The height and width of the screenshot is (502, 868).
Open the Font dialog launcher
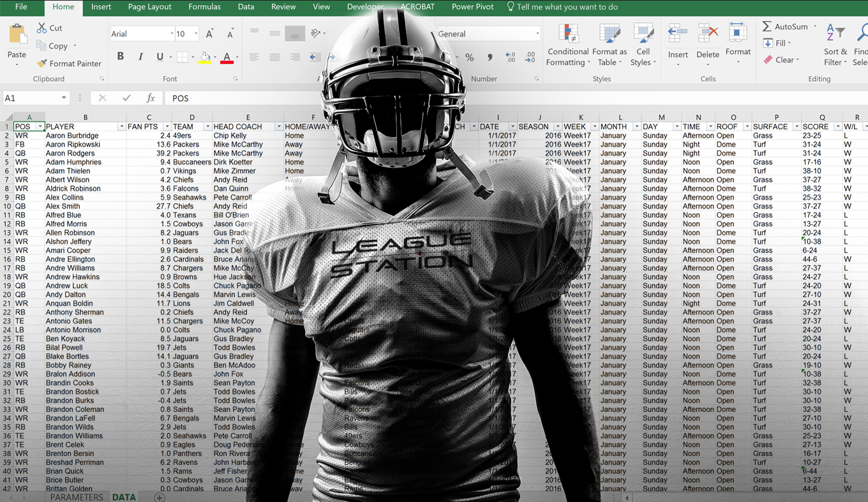236,79
